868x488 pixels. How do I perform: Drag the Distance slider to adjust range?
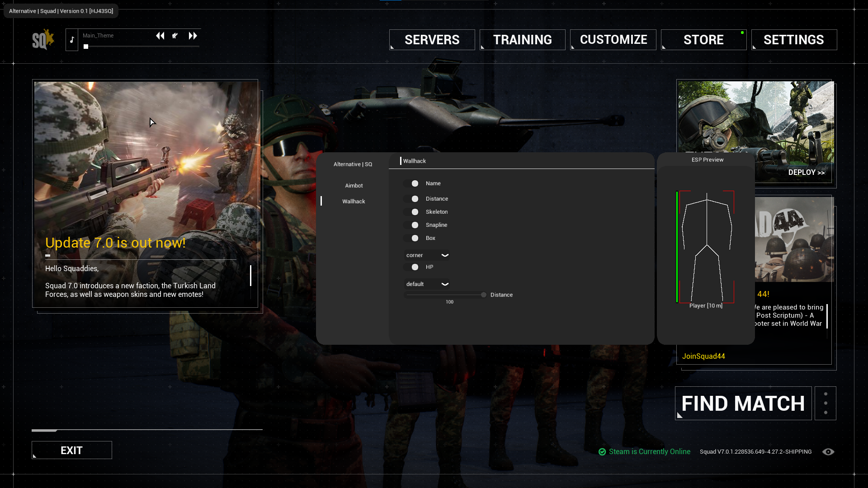483,294
